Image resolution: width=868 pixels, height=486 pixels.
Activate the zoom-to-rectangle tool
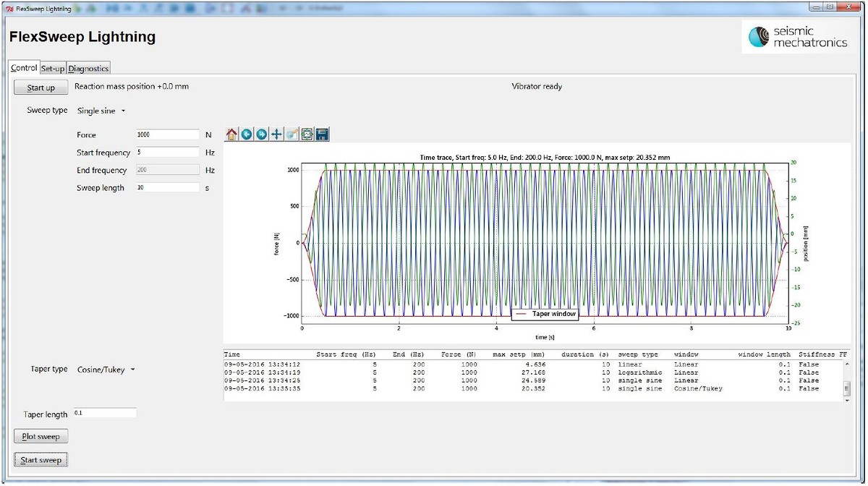click(292, 135)
